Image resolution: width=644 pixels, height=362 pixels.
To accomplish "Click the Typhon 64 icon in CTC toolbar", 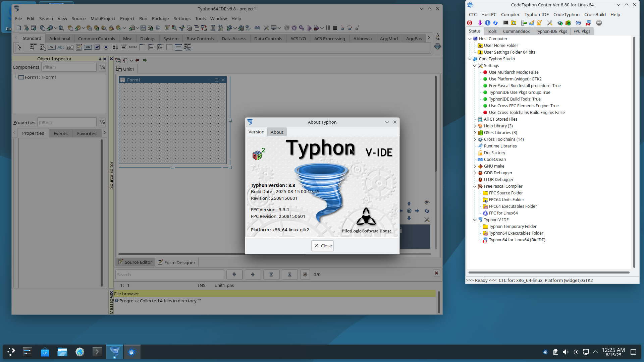I will click(x=588, y=23).
